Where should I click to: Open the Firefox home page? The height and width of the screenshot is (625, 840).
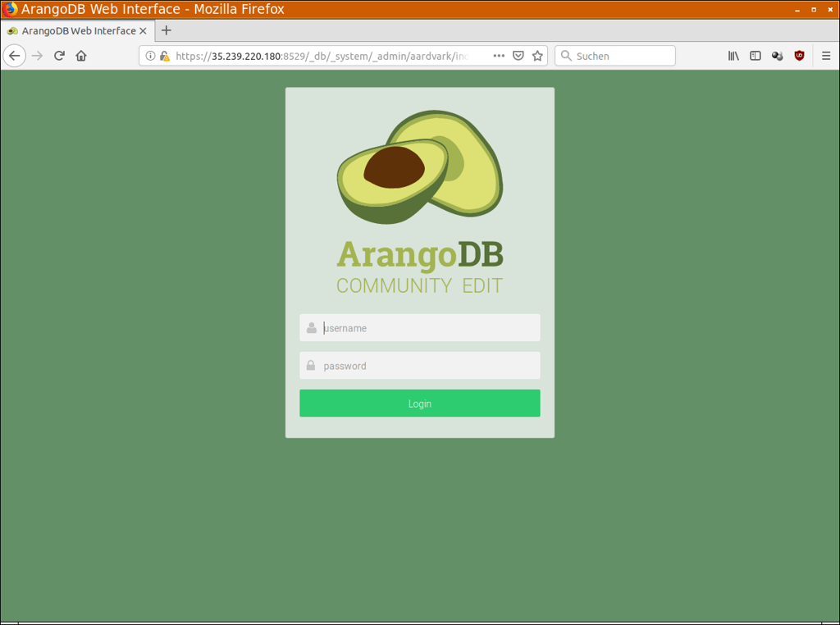(81, 55)
